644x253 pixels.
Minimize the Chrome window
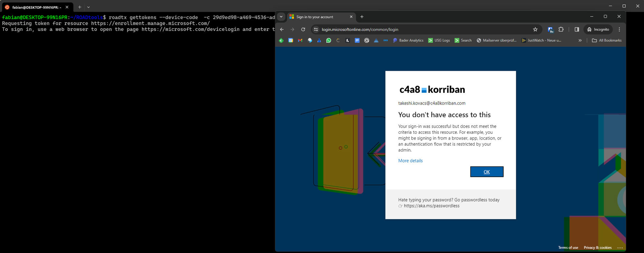[x=592, y=16]
